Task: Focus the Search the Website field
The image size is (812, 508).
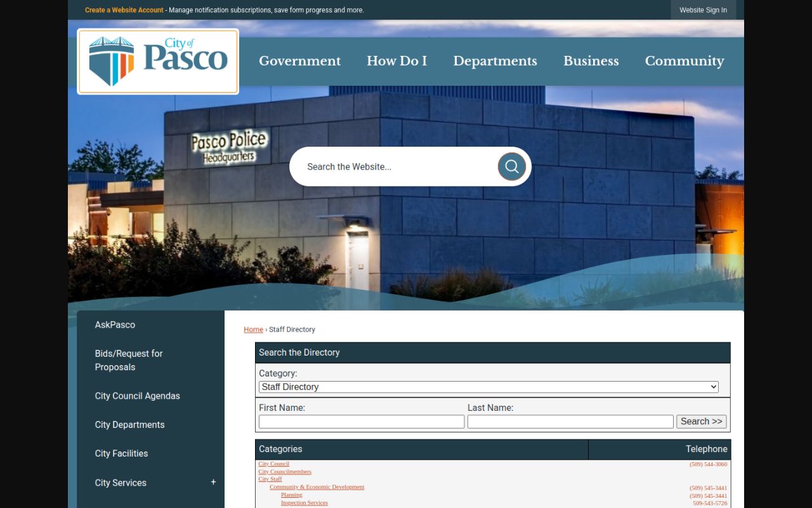Action: tap(400, 166)
